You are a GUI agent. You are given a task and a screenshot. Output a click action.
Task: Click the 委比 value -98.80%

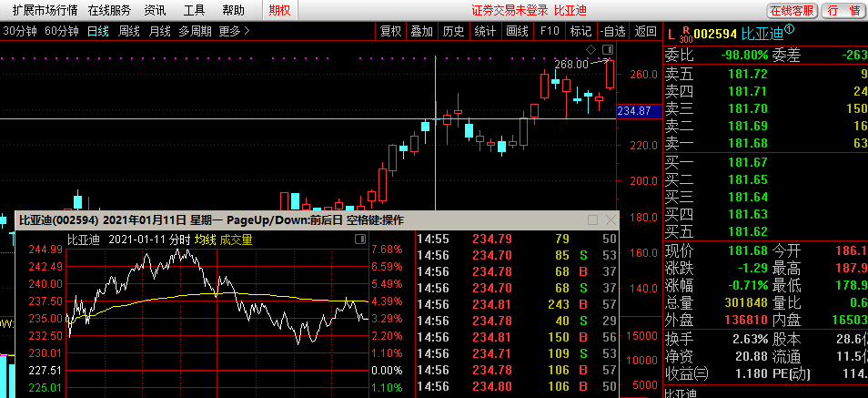click(744, 55)
